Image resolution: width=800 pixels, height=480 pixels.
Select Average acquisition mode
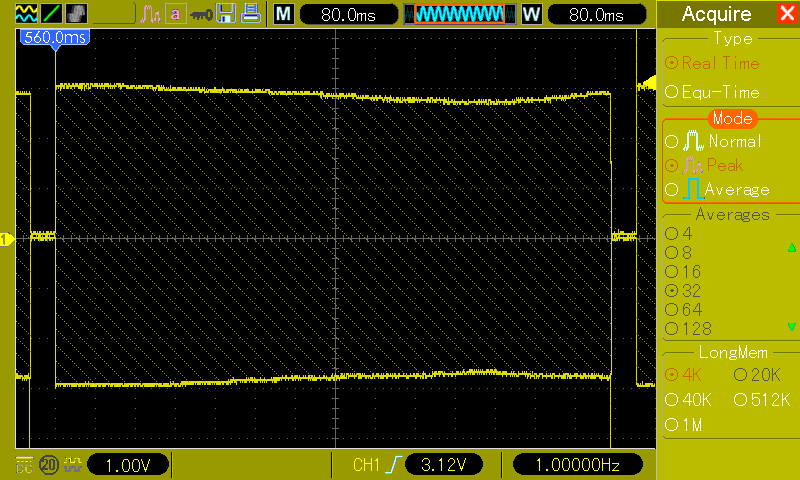click(x=717, y=189)
